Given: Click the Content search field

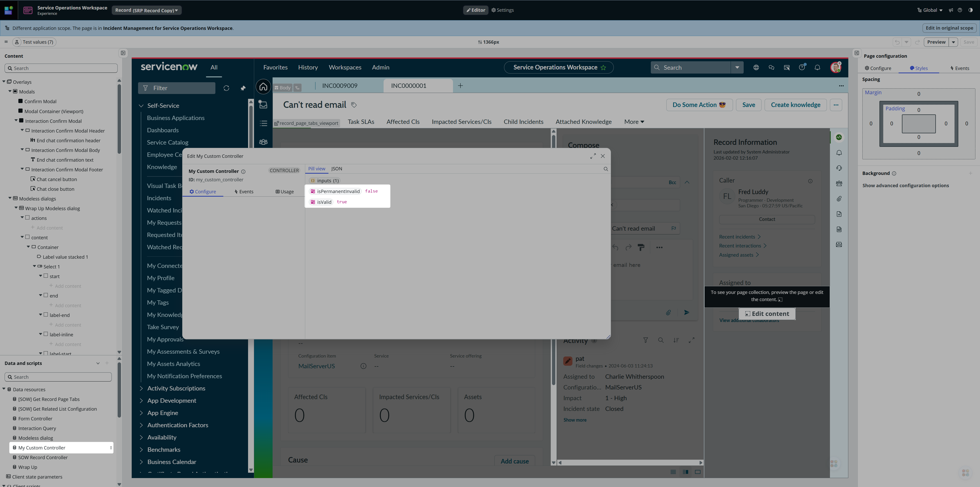Looking at the screenshot, I should pos(61,68).
